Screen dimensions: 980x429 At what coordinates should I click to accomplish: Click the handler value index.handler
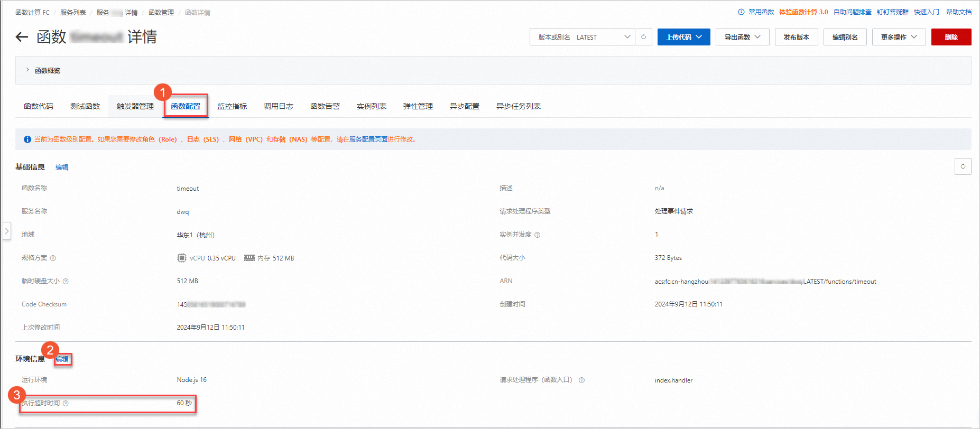(x=673, y=380)
